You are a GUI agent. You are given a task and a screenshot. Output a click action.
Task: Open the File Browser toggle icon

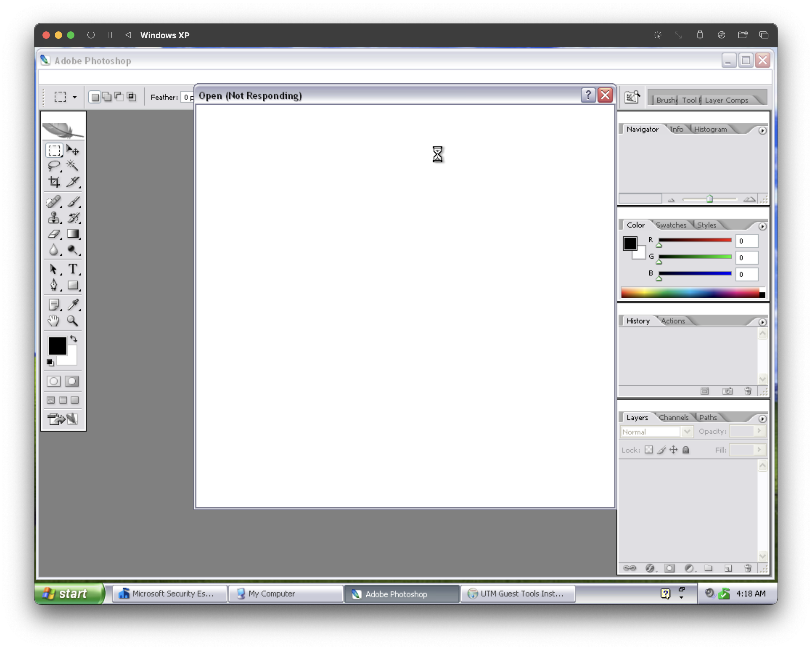[x=632, y=97]
